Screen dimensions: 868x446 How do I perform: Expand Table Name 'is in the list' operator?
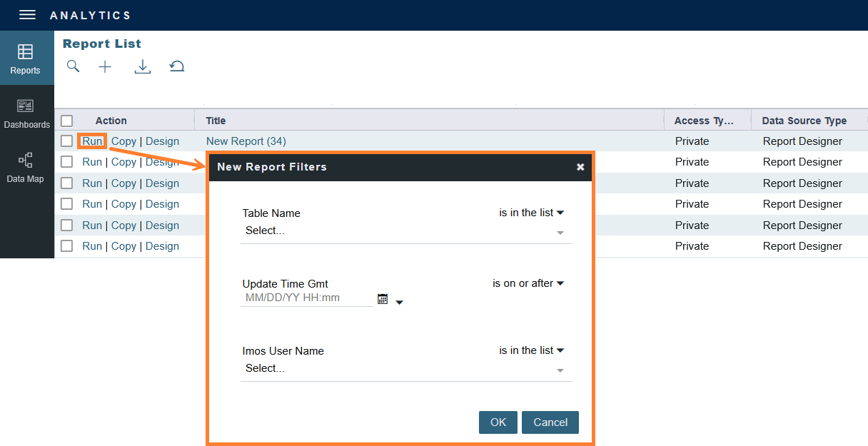tap(531, 213)
